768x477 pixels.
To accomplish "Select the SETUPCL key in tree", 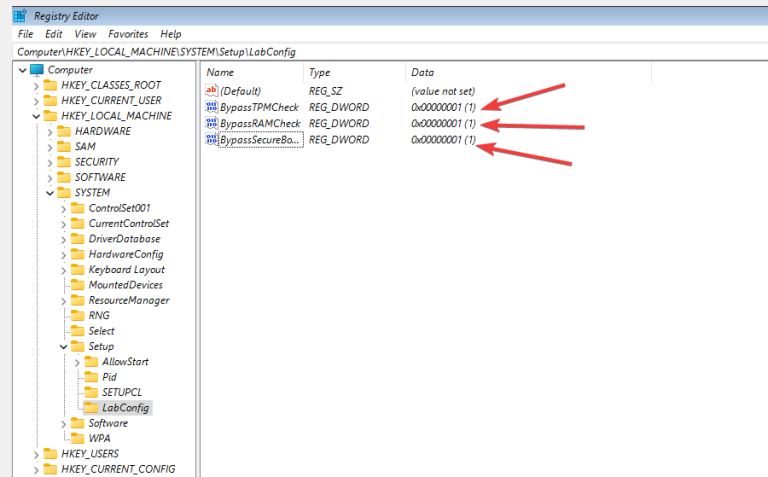I will click(x=122, y=392).
